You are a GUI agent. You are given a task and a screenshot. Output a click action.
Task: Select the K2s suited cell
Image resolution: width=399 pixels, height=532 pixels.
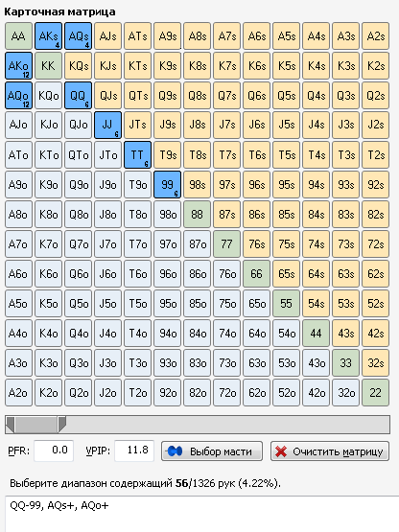(376, 66)
